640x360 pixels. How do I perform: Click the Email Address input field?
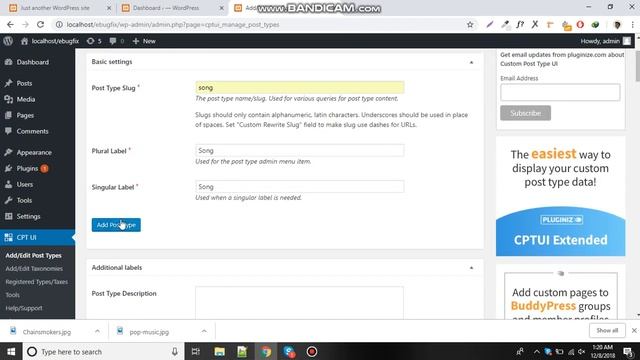560,92
